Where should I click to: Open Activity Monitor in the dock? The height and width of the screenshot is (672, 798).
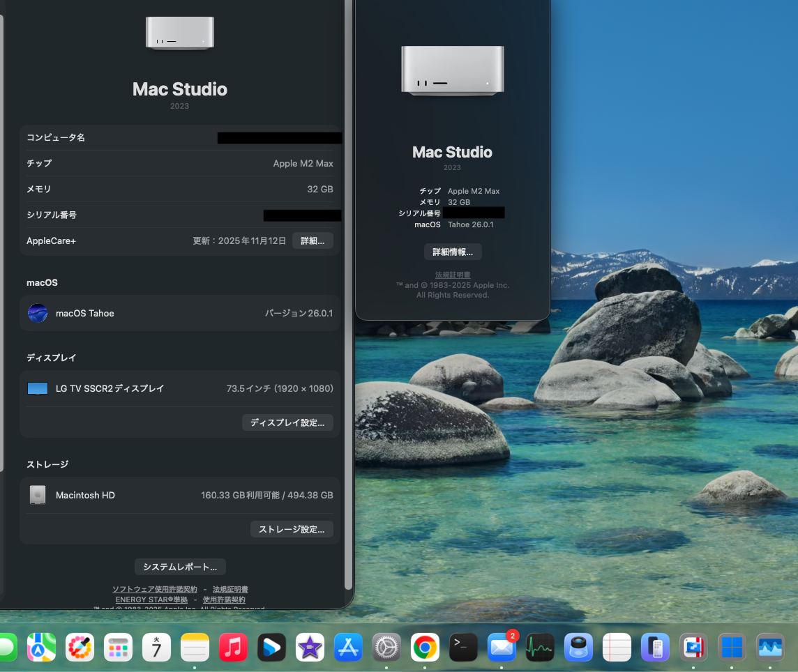coord(540,648)
